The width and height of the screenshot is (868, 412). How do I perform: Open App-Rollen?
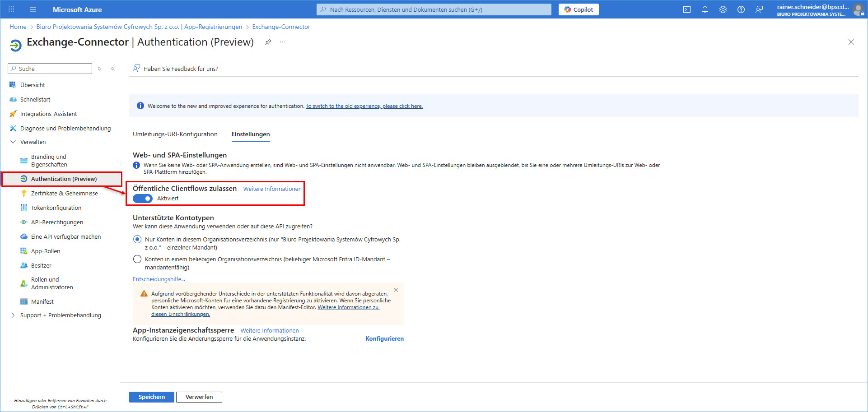point(46,251)
